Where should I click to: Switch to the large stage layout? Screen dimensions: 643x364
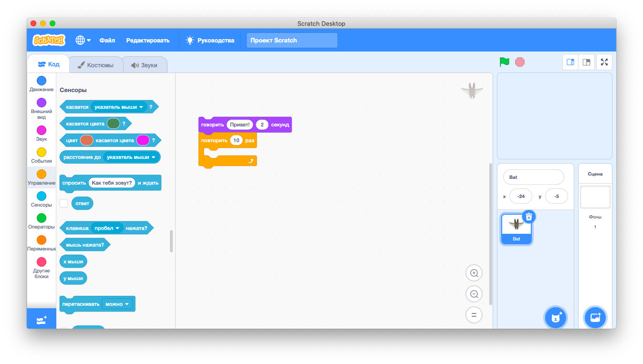tap(587, 62)
